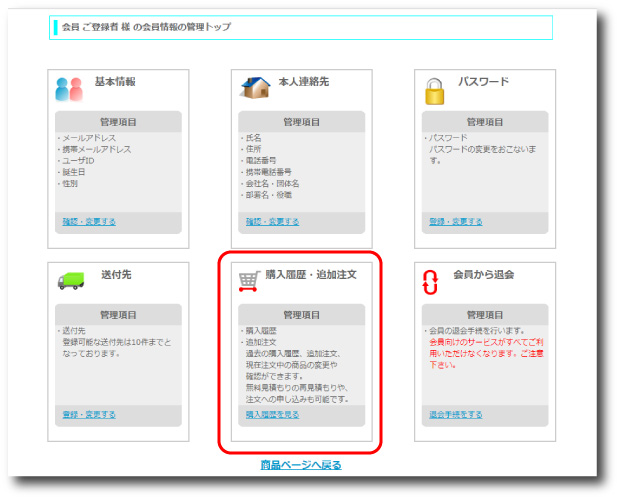Click the green truck icon for 送付先
Screen dimensions: 619x499
pyautogui.click(x=70, y=281)
